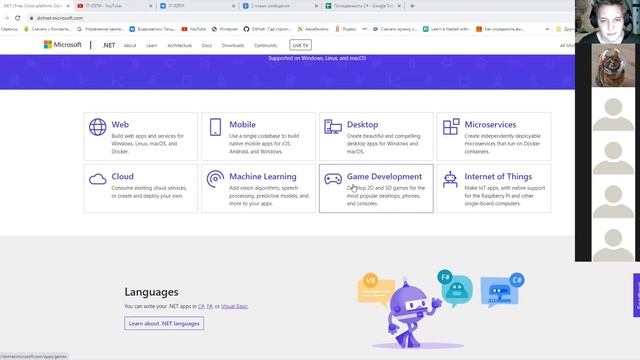Open the Сервисы apps shortcut

[9, 29]
